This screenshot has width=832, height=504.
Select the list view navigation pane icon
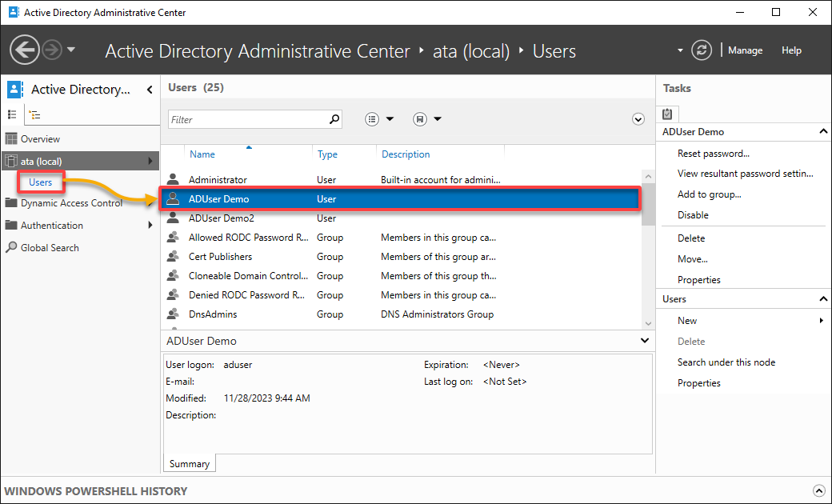point(12,114)
